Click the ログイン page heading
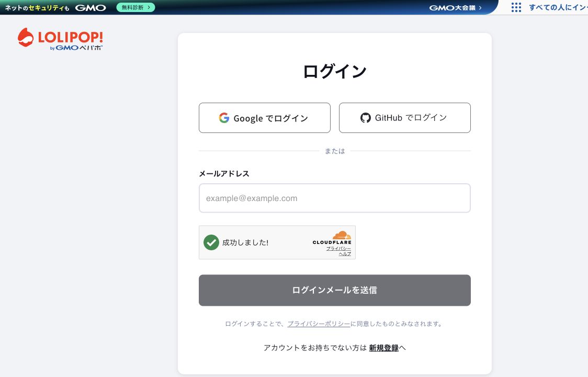Image resolution: width=588 pixels, height=377 pixels. click(334, 71)
